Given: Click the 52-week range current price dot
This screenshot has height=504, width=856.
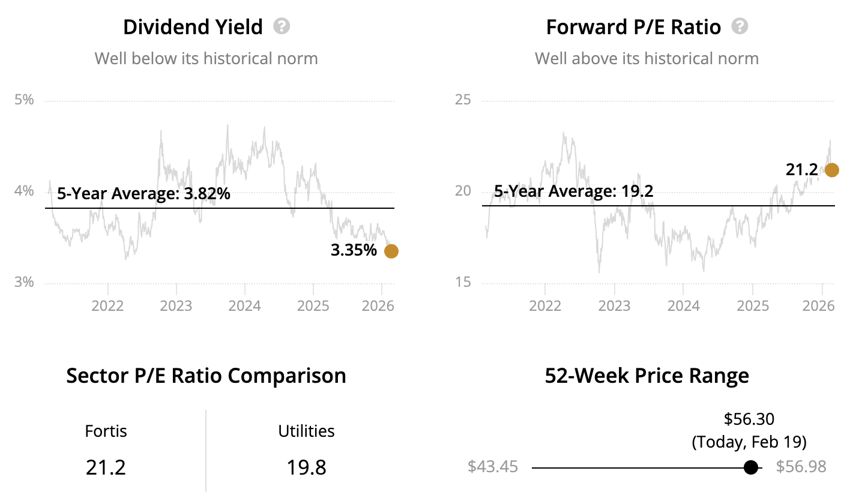Looking at the screenshot, I should click(750, 467).
